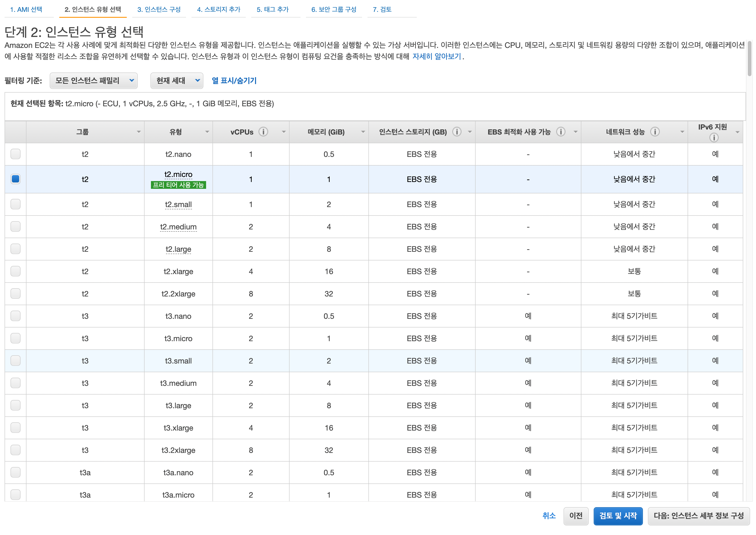
Task: Click 다음: 인스턴스 세부 정보 구성 button
Action: (x=699, y=516)
